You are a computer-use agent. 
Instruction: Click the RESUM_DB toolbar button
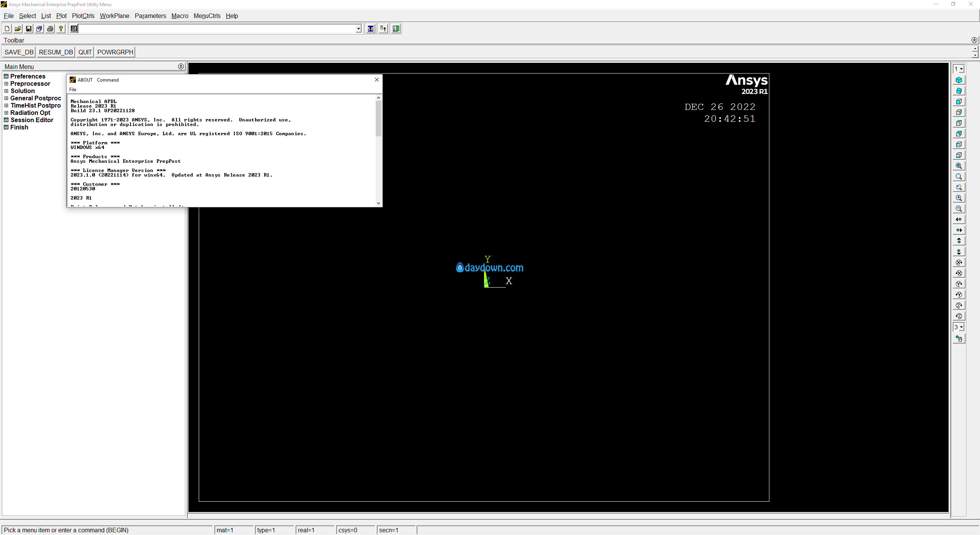56,52
